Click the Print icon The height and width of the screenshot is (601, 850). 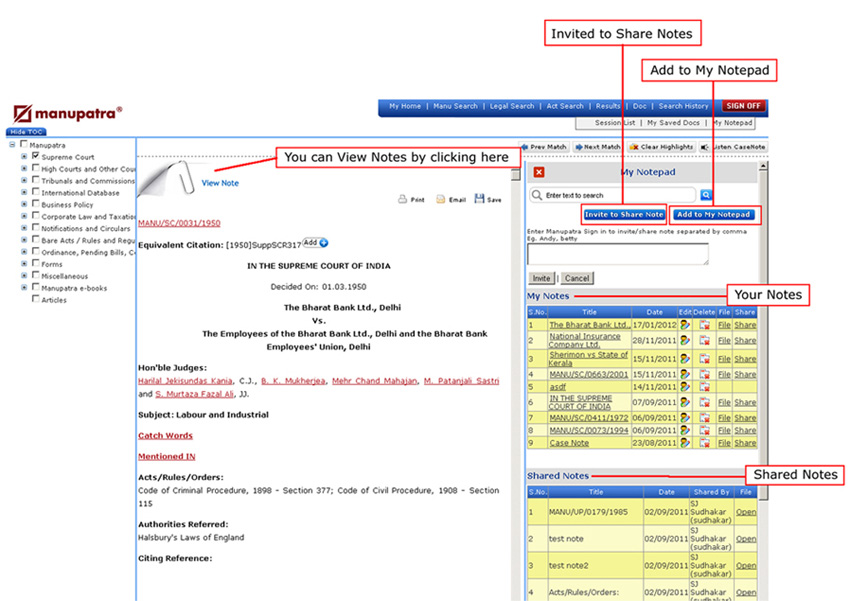pos(402,199)
